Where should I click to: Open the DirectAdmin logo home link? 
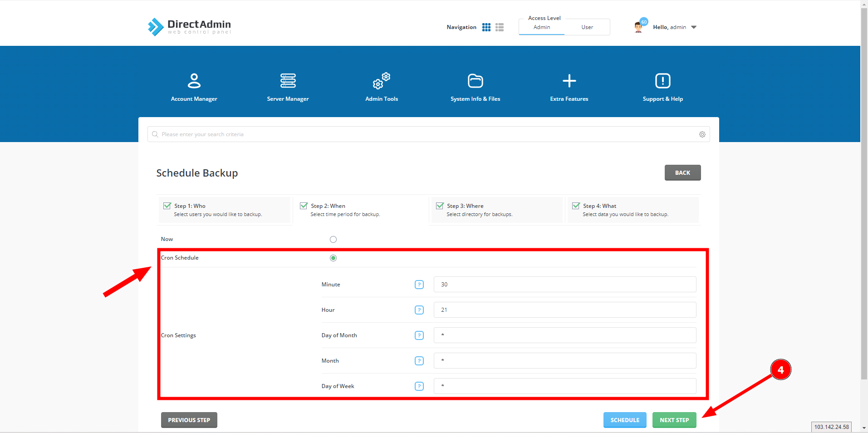(189, 27)
